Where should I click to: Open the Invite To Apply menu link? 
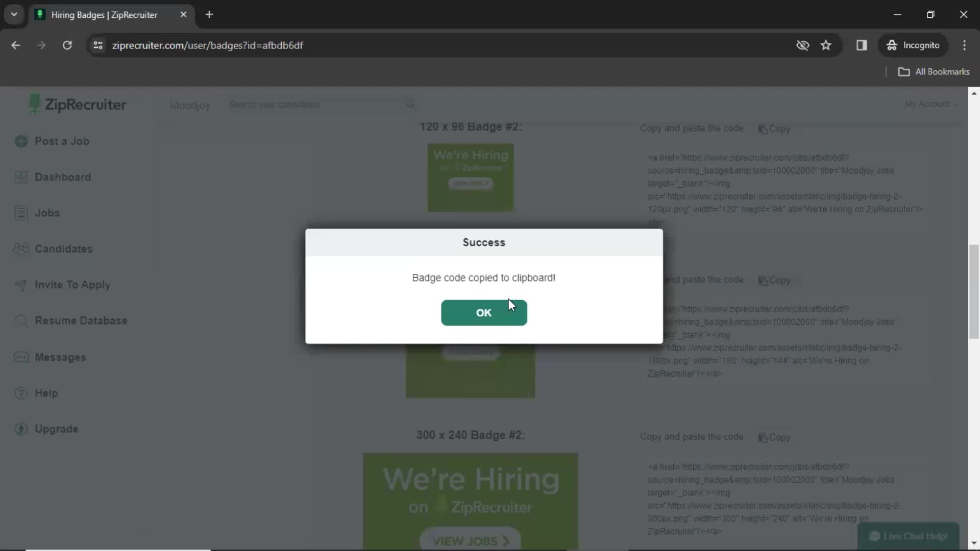[x=72, y=285]
